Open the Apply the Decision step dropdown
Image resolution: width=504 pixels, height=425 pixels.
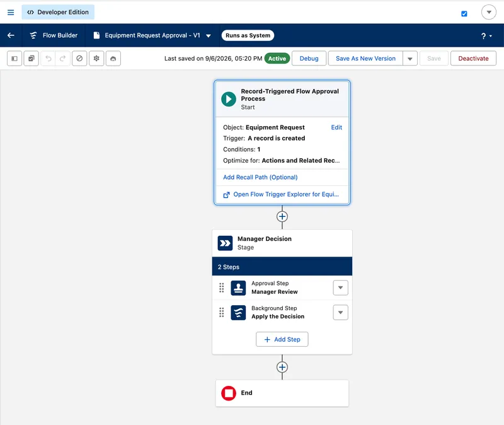(340, 312)
